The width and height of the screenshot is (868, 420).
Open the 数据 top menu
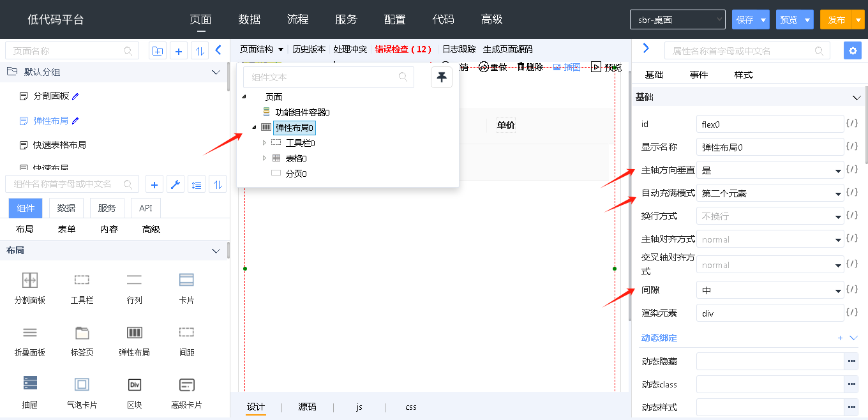tap(250, 19)
